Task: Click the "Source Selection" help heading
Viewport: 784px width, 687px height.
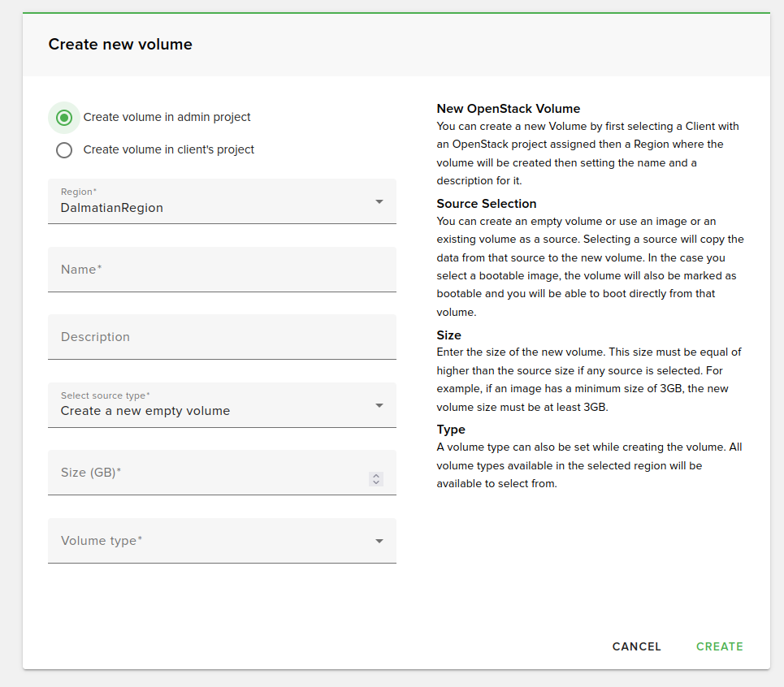Action: point(486,203)
